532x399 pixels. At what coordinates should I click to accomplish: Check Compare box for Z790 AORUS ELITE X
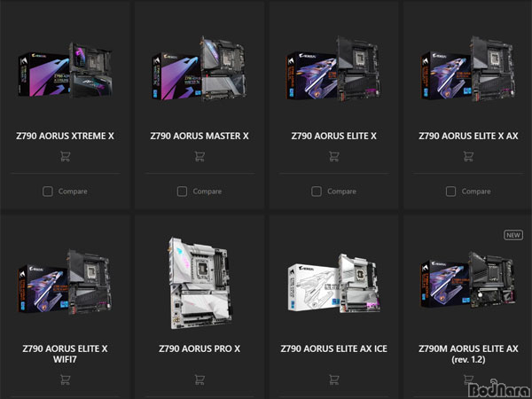coord(317,192)
